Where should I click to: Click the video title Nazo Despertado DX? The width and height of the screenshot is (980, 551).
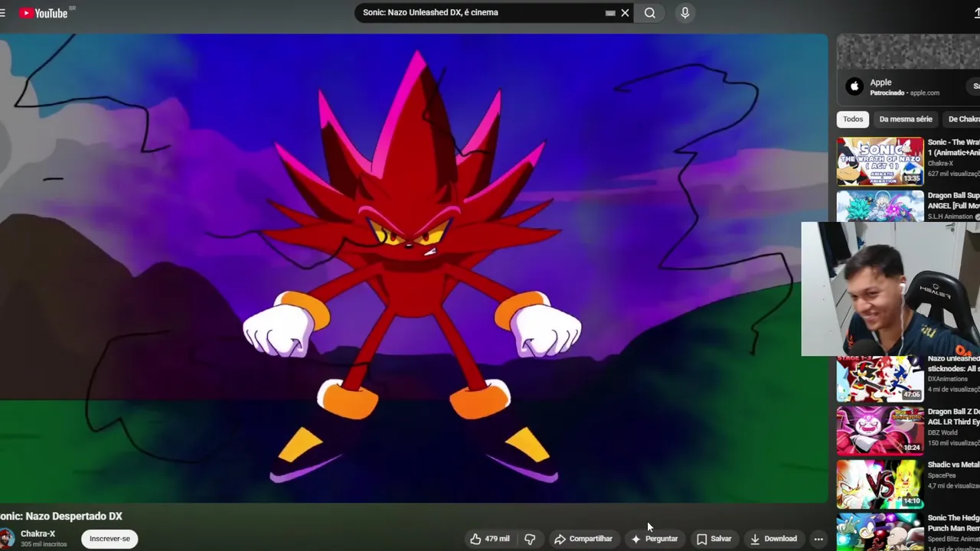(61, 517)
